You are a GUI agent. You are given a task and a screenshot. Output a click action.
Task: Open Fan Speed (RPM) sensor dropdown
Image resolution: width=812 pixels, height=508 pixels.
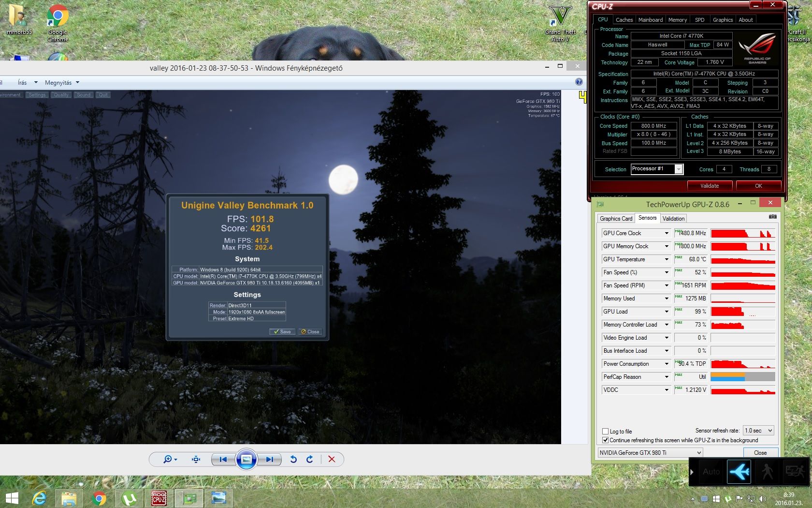pos(667,285)
